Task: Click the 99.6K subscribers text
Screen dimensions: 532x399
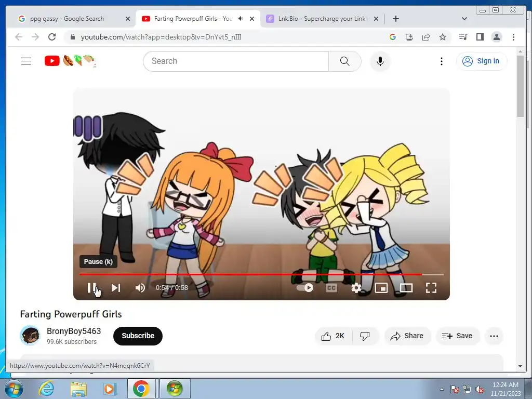Action: tap(72, 342)
